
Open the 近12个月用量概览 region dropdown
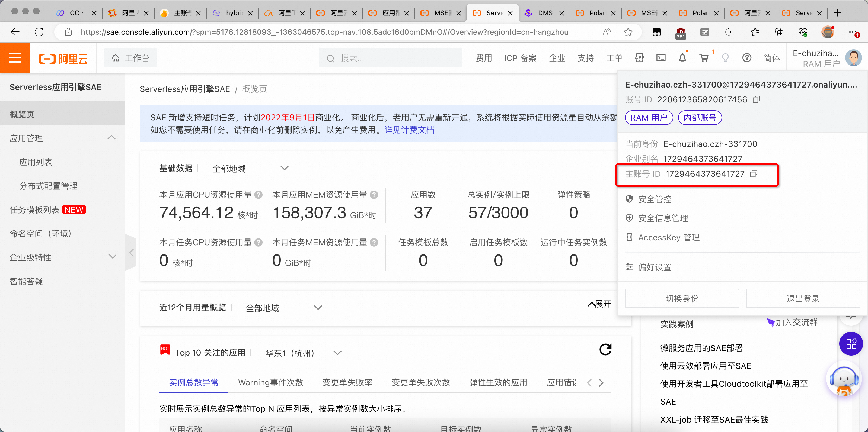click(x=284, y=307)
